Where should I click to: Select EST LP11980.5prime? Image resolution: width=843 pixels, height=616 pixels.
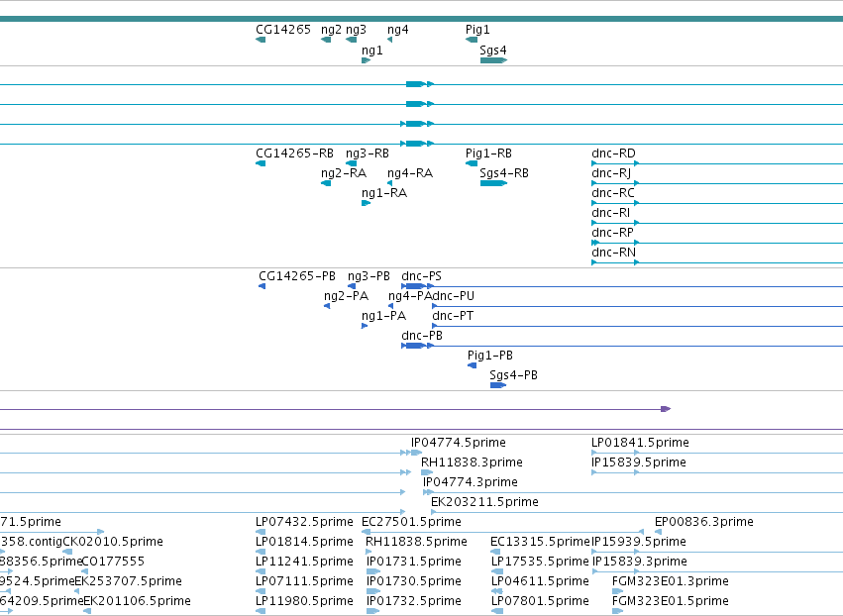(x=304, y=601)
